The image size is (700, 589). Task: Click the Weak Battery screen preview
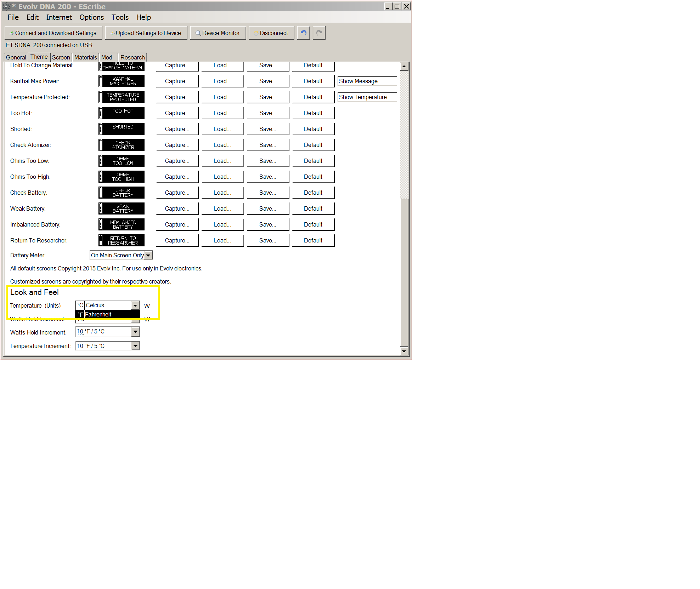coord(122,208)
